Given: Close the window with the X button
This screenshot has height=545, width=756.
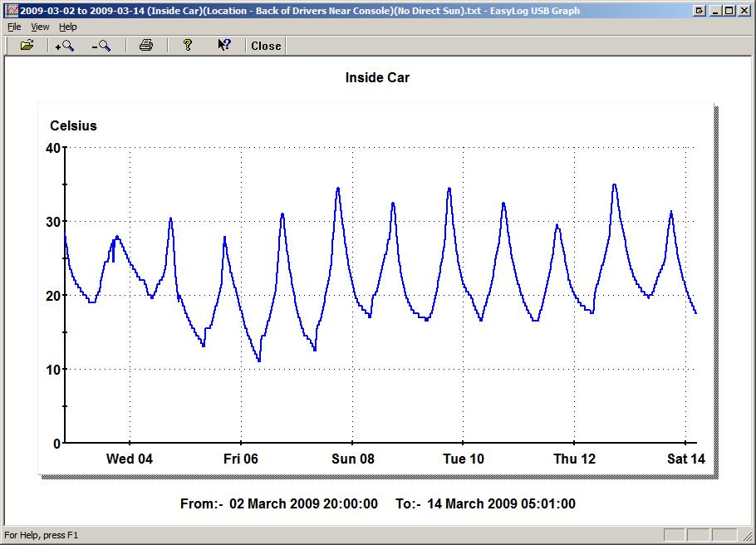Looking at the screenshot, I should tap(744, 11).
